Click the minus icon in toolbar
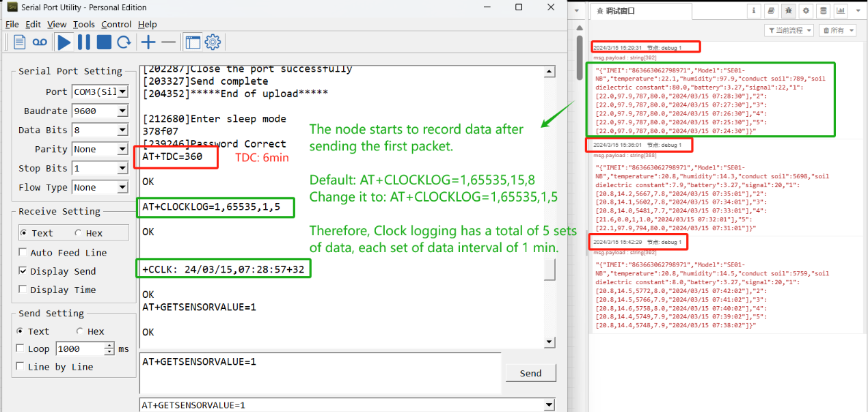 (x=168, y=42)
